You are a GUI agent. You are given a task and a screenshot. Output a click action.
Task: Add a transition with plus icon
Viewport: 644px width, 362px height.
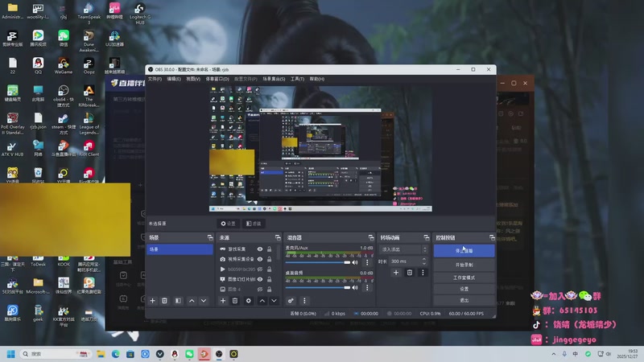[x=396, y=273]
